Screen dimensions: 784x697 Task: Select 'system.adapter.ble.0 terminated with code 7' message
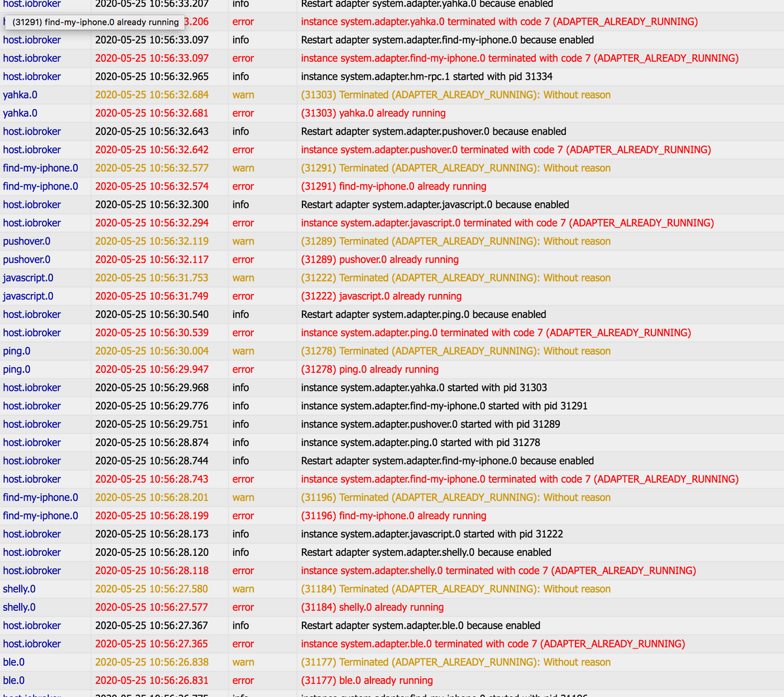click(493, 643)
